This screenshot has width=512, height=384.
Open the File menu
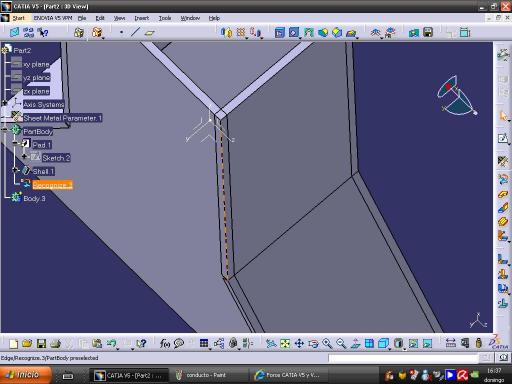pyautogui.click(x=82, y=18)
